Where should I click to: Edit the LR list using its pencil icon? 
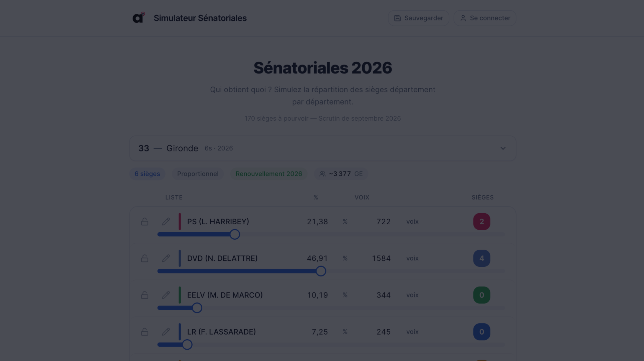pyautogui.click(x=166, y=332)
